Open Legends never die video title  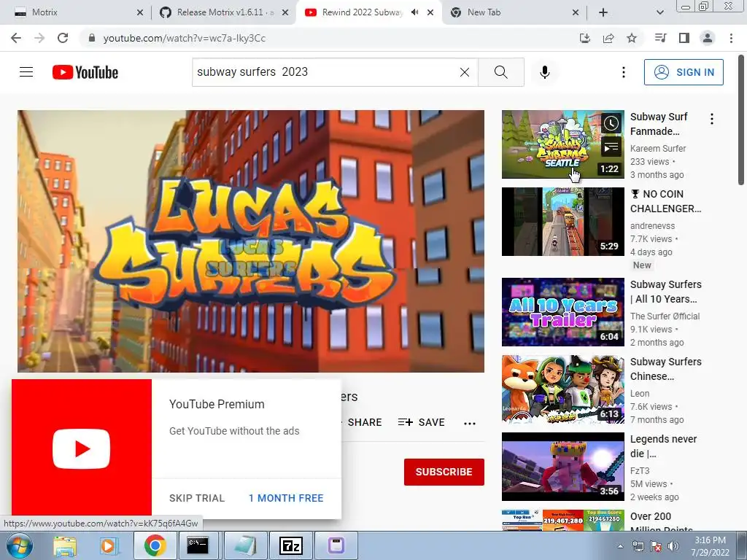pyautogui.click(x=663, y=446)
